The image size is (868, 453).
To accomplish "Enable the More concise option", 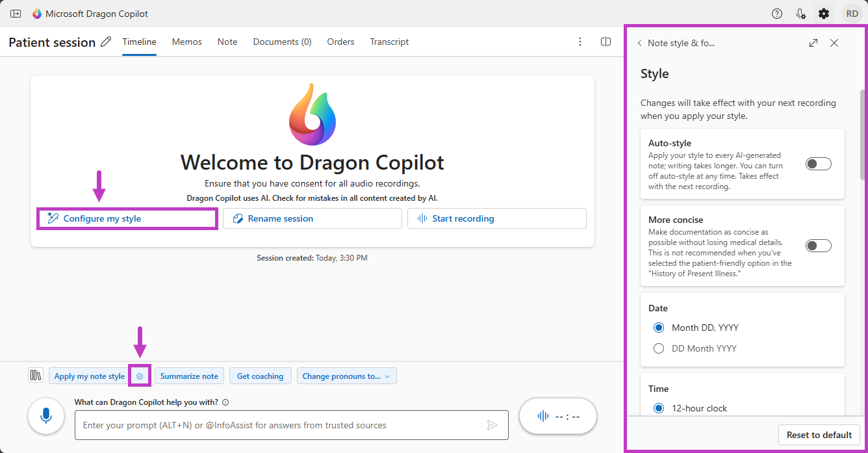I will point(818,246).
